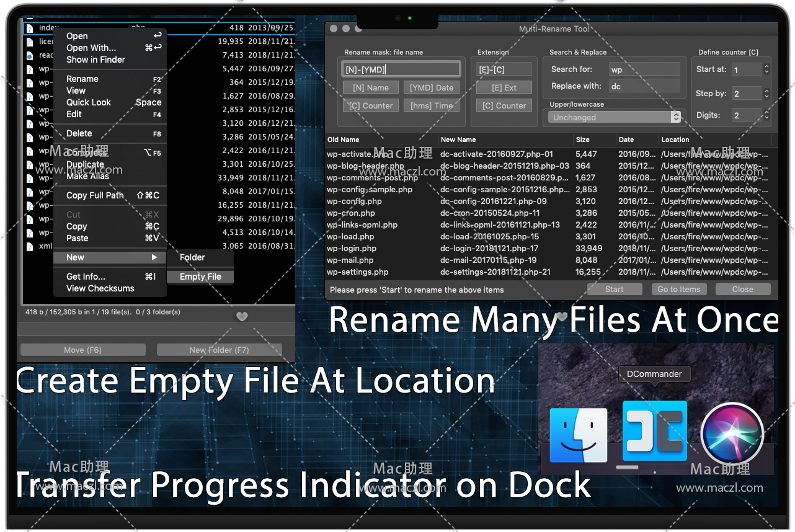795x532 pixels.
Task: Click the Extension mask field
Action: pos(504,69)
